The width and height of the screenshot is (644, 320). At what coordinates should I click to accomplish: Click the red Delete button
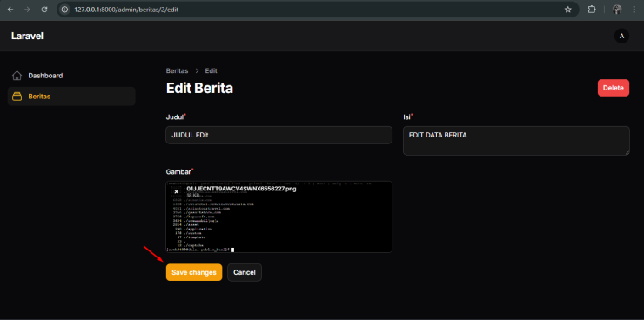pos(614,88)
